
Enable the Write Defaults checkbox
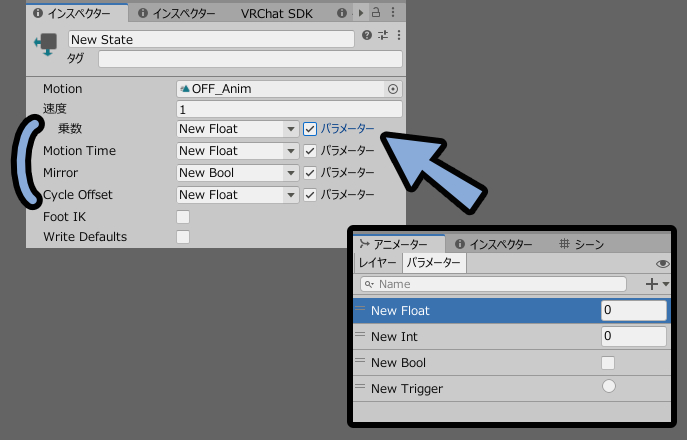(x=183, y=237)
